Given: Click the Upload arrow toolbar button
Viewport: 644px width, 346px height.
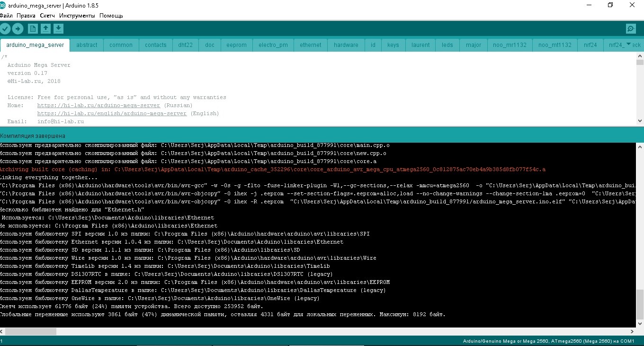Looking at the screenshot, I should [18, 29].
